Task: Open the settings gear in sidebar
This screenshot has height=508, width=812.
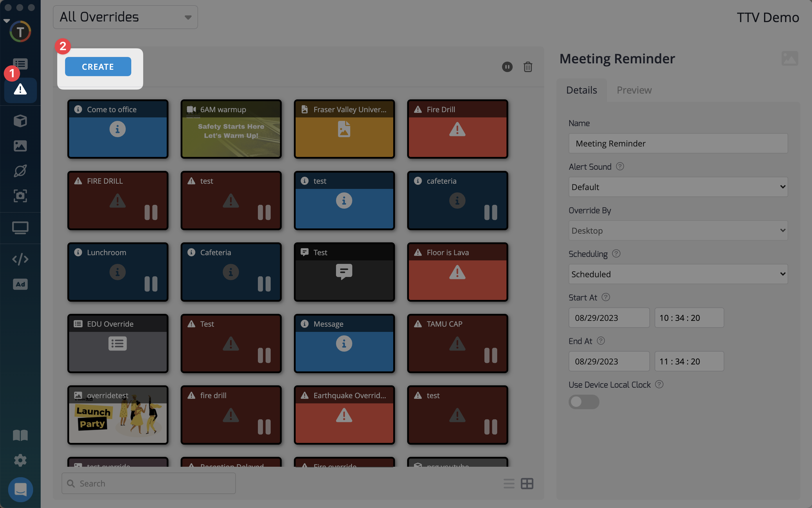Action: (20, 460)
